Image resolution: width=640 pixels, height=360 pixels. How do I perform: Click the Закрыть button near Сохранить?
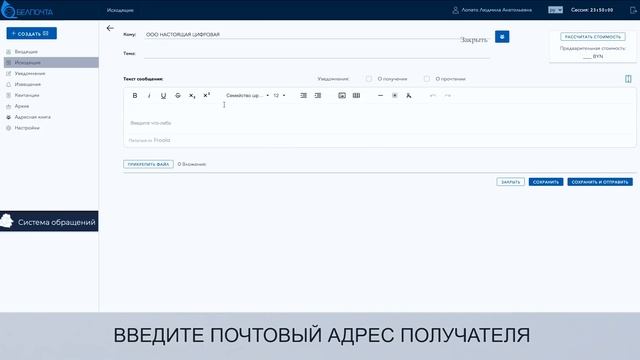click(x=510, y=182)
